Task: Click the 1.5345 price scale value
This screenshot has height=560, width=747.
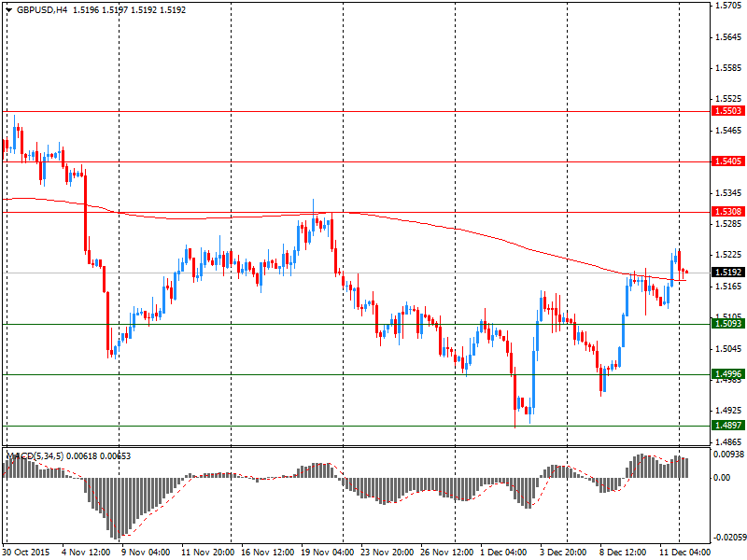Action: (728, 193)
